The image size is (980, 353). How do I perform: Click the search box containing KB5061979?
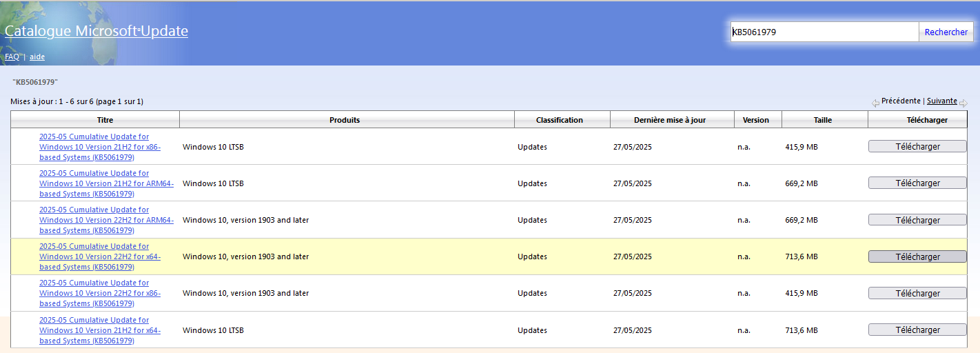click(x=824, y=32)
